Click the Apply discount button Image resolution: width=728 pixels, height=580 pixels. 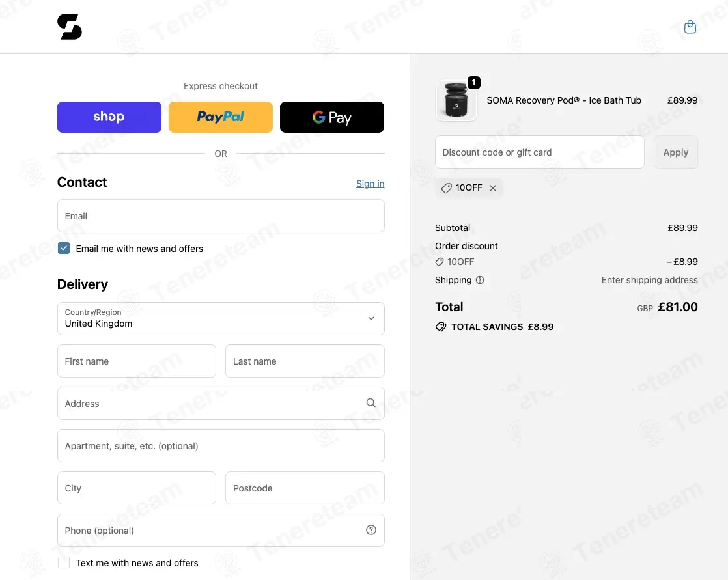[675, 152]
